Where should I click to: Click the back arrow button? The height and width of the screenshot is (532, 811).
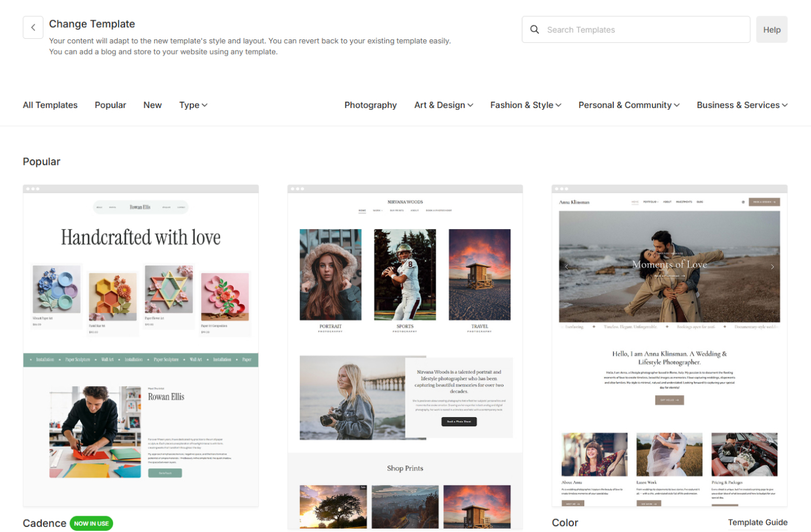(x=33, y=27)
